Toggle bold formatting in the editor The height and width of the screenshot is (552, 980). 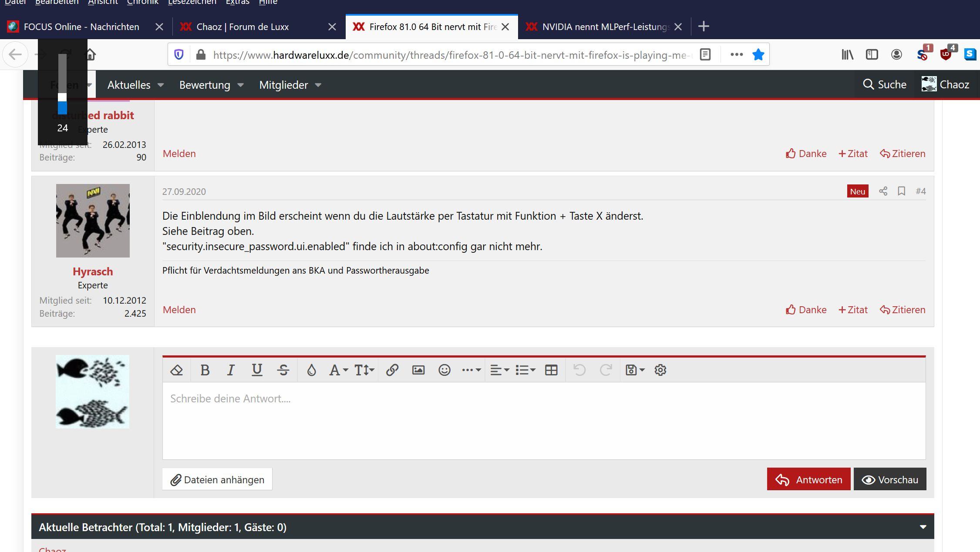tap(205, 370)
